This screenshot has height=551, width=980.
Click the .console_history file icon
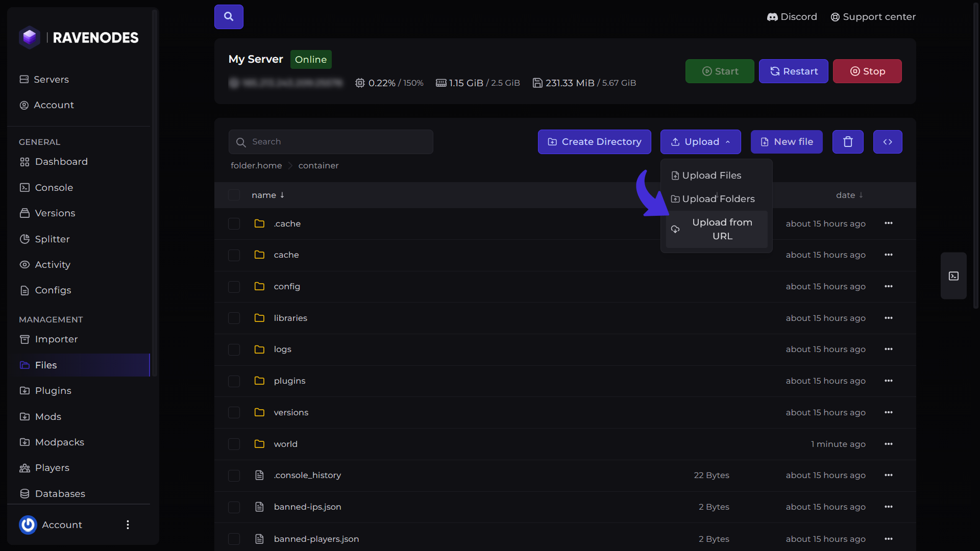(259, 475)
